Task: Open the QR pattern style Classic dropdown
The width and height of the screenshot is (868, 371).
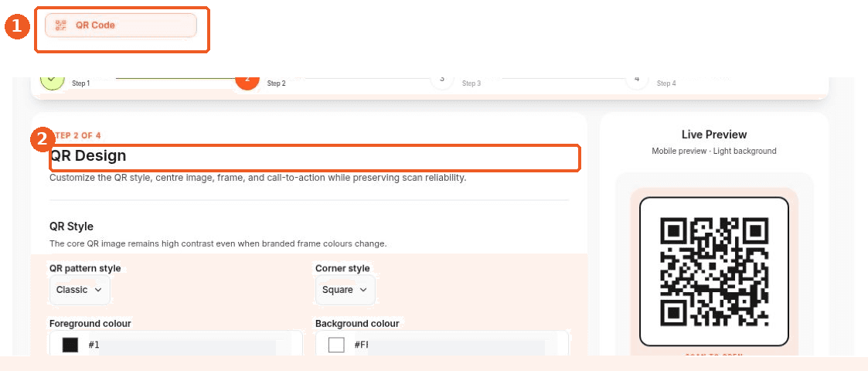Action: tap(80, 290)
